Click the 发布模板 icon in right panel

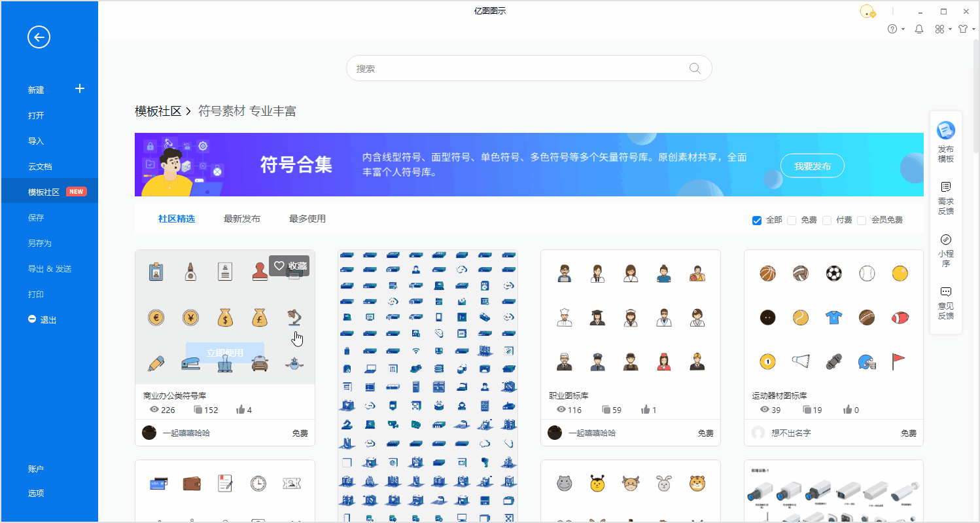coord(945,130)
